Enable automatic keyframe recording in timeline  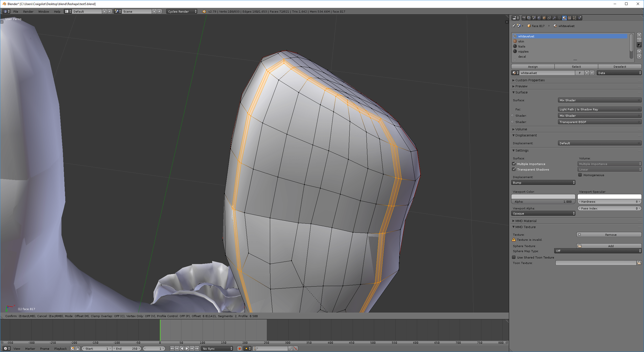coord(239,348)
